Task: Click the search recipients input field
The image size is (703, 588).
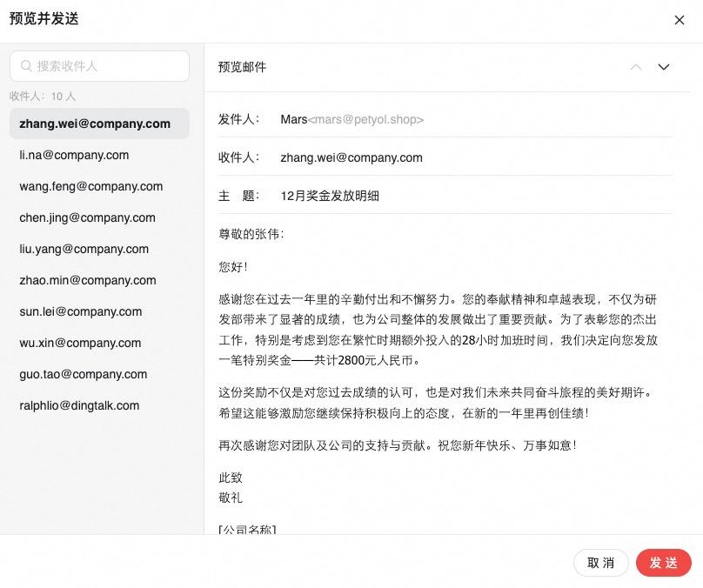Action: pyautogui.click(x=109, y=66)
